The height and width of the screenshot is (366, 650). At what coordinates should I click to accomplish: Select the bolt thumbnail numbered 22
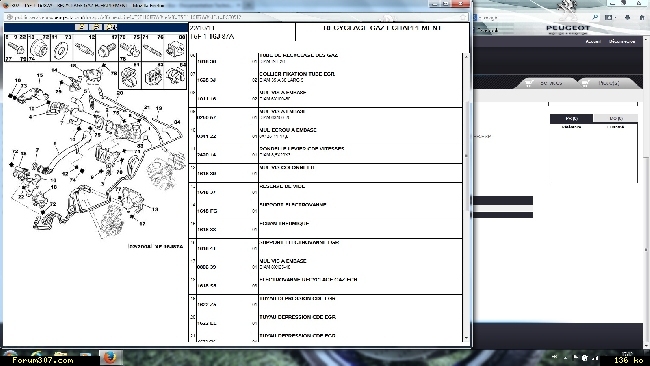click(x=16, y=48)
